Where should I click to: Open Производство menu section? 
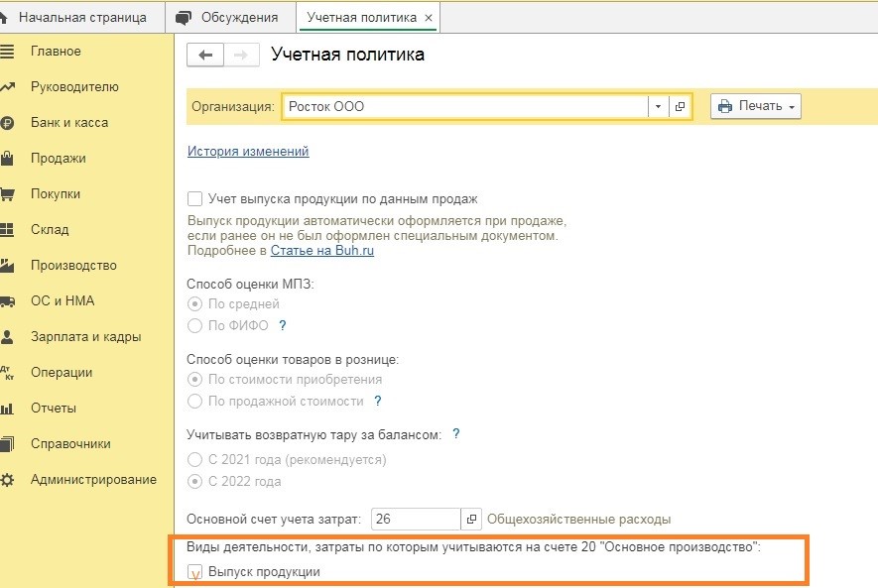point(74,265)
